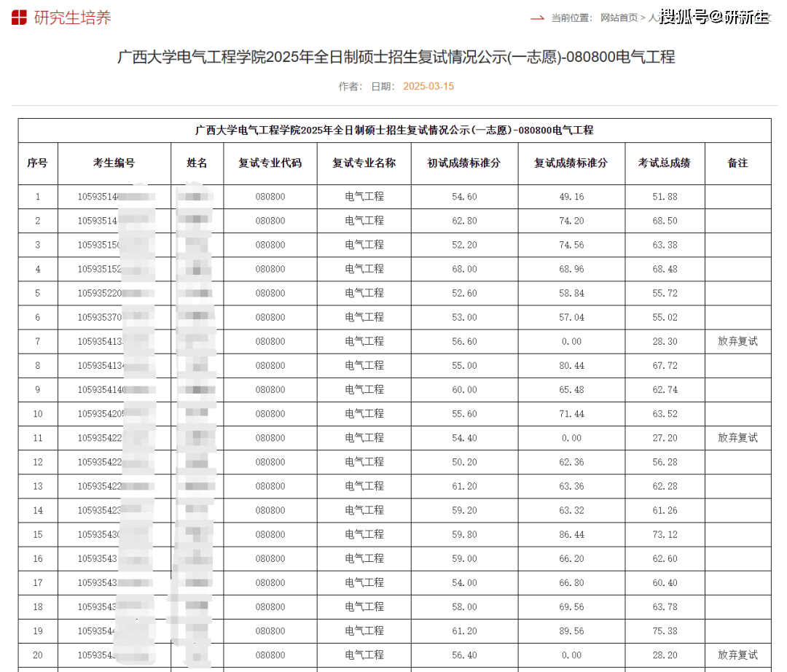Select initial score 59.80 in row 15

coord(464,534)
